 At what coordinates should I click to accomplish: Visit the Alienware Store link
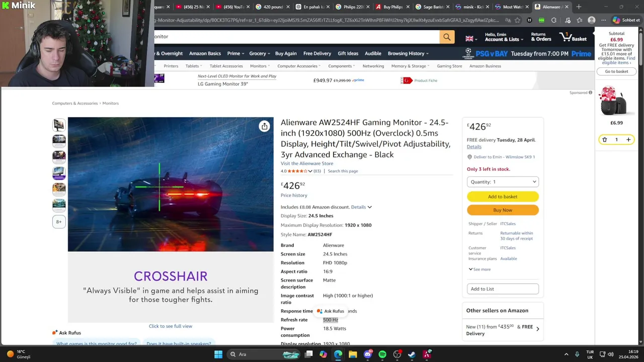307,163
